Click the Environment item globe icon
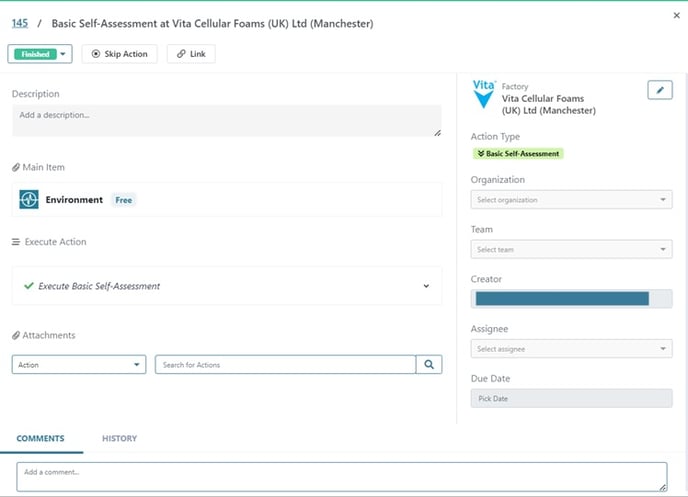 click(29, 200)
